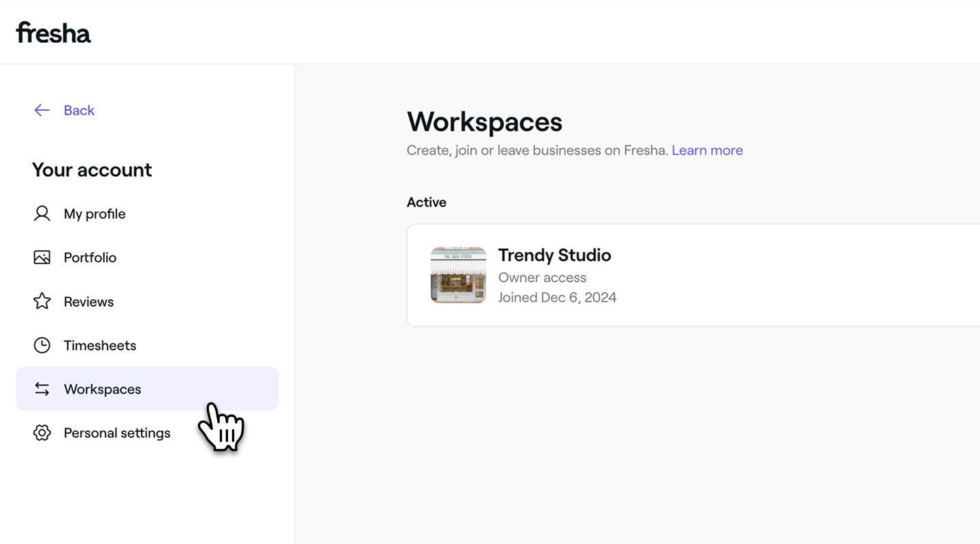Open the Trendy Studio workspace name
The image size is (980, 544).
tap(555, 255)
